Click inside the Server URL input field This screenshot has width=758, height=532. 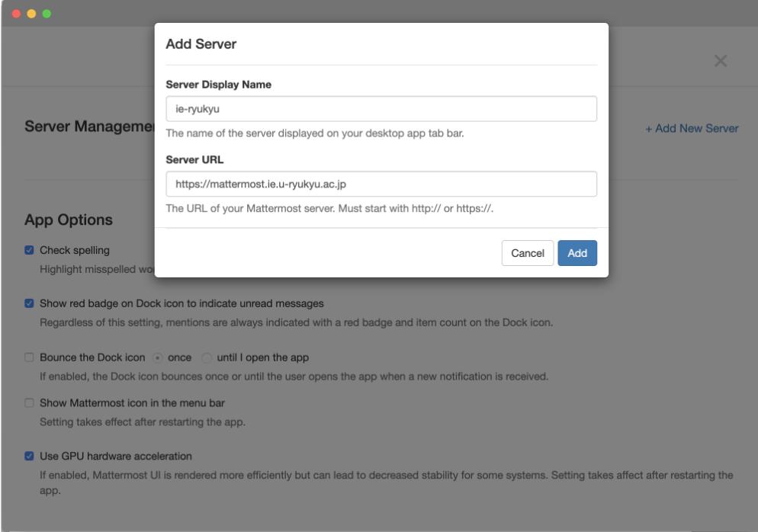tap(381, 184)
